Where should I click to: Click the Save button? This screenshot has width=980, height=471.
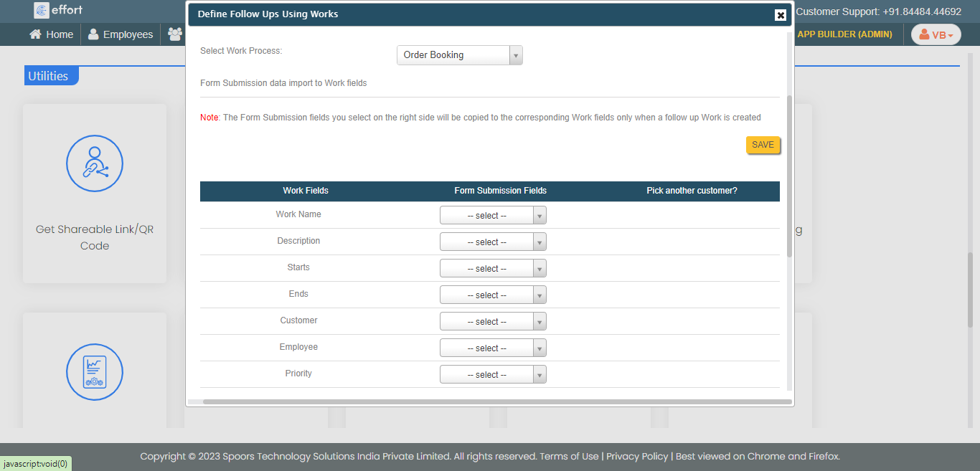(x=763, y=145)
